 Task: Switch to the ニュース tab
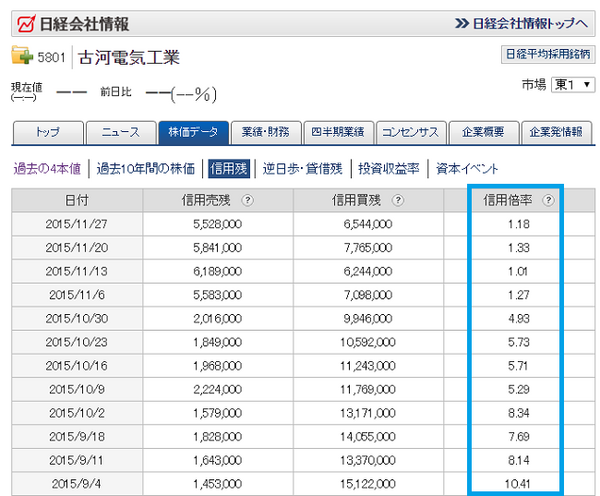[121, 132]
